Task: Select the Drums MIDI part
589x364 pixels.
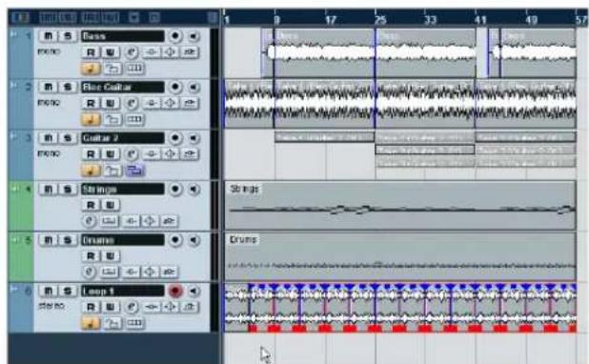Action: (400, 256)
